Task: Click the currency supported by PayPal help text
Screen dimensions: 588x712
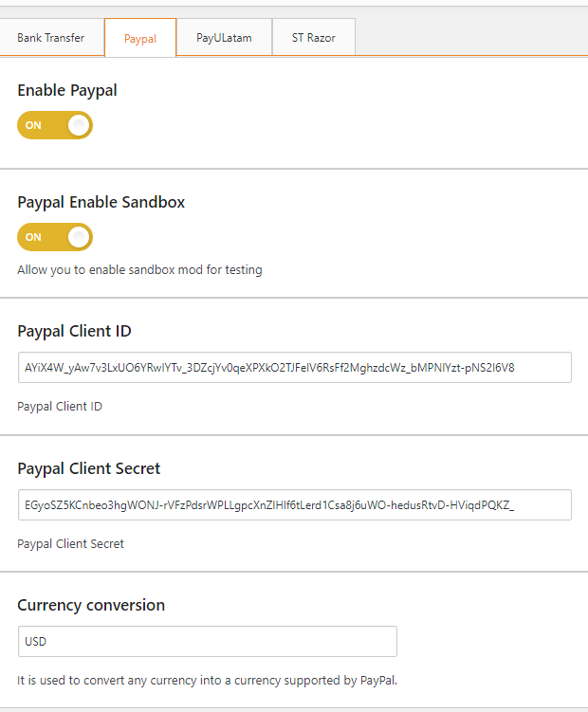Action: tap(207, 680)
